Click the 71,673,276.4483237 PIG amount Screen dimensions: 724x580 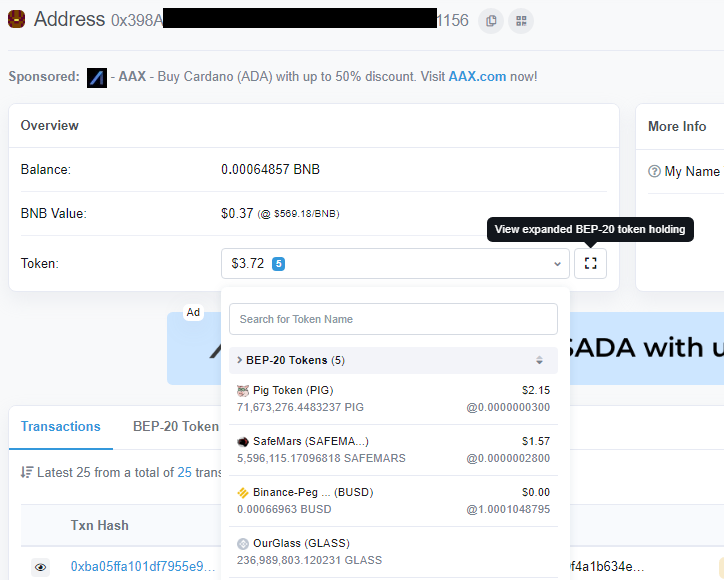coord(300,407)
